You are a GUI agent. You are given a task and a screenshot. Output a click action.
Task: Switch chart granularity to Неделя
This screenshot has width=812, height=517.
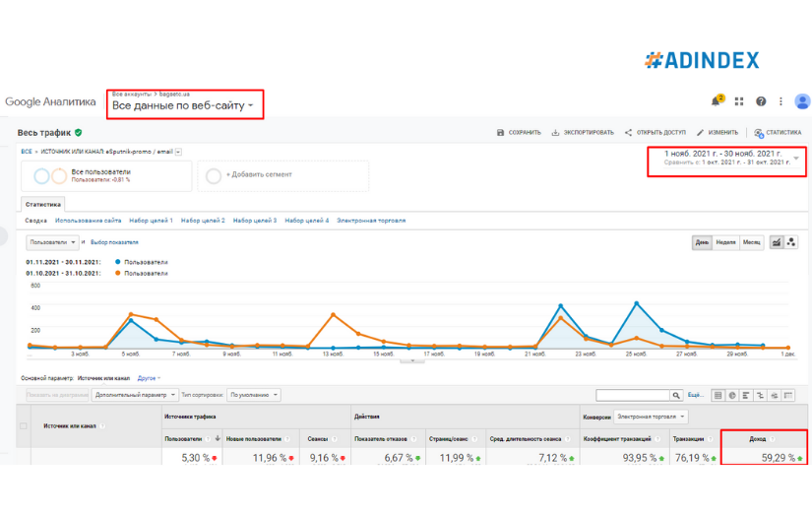[x=725, y=242]
